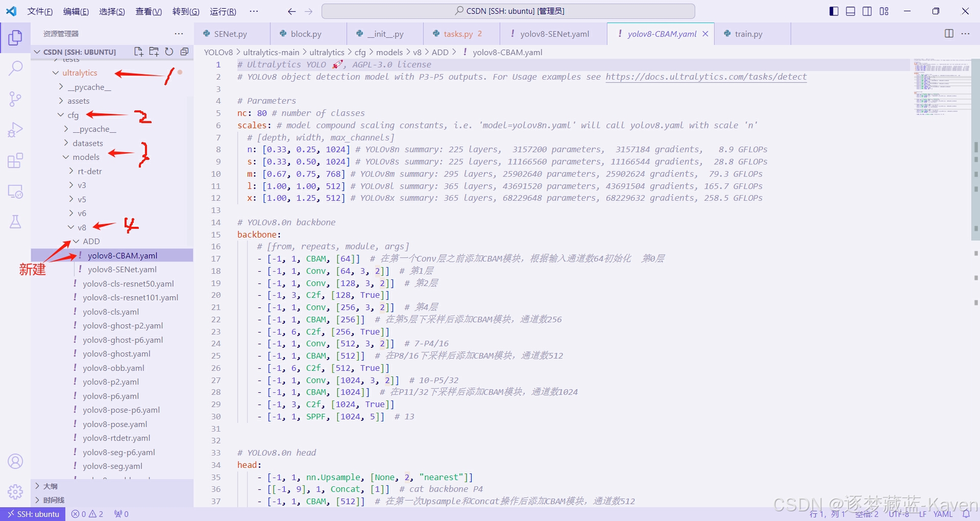This screenshot has height=521, width=980.
Task: Switch to the SENet.py tab
Action: [232, 34]
